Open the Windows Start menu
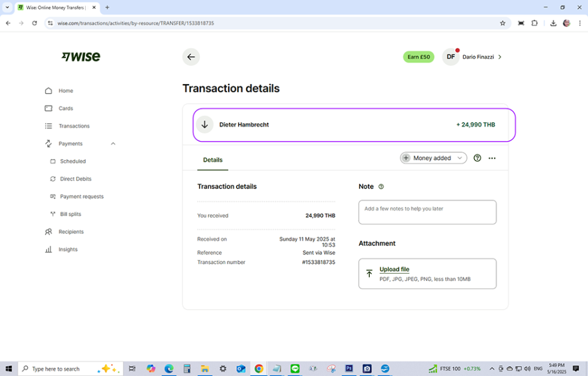The image size is (588, 376). pyautogui.click(x=9, y=369)
